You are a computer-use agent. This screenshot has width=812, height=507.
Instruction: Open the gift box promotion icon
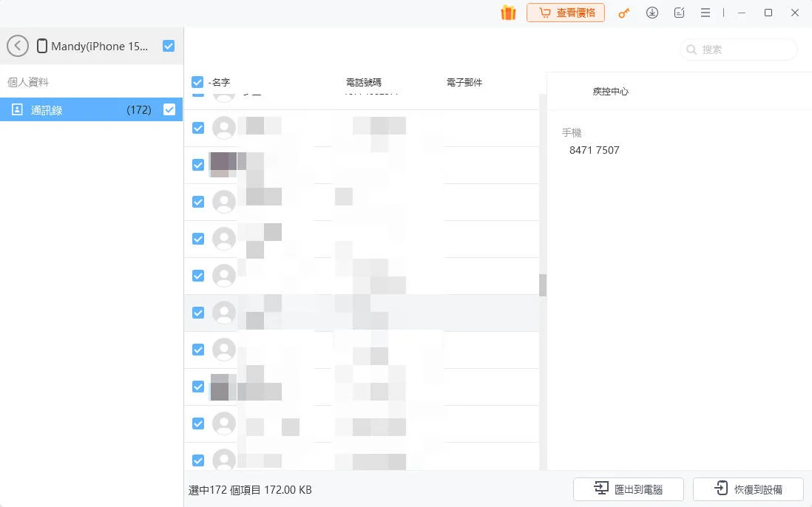point(508,13)
